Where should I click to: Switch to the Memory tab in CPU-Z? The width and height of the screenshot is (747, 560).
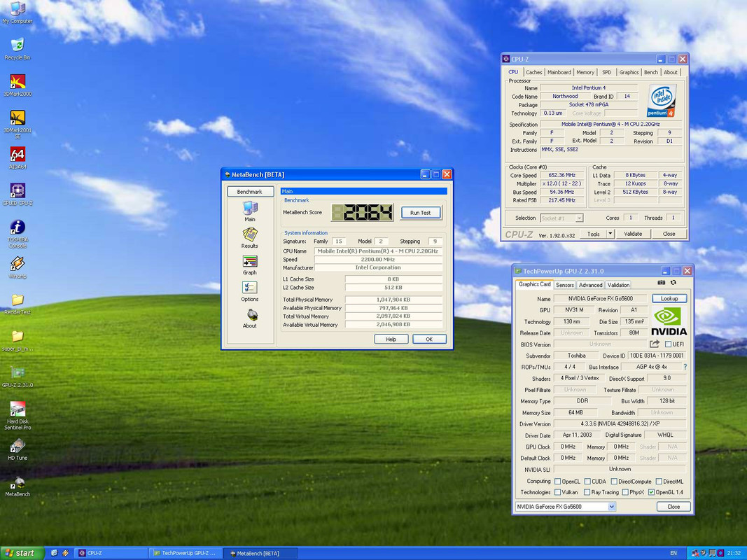pyautogui.click(x=585, y=72)
